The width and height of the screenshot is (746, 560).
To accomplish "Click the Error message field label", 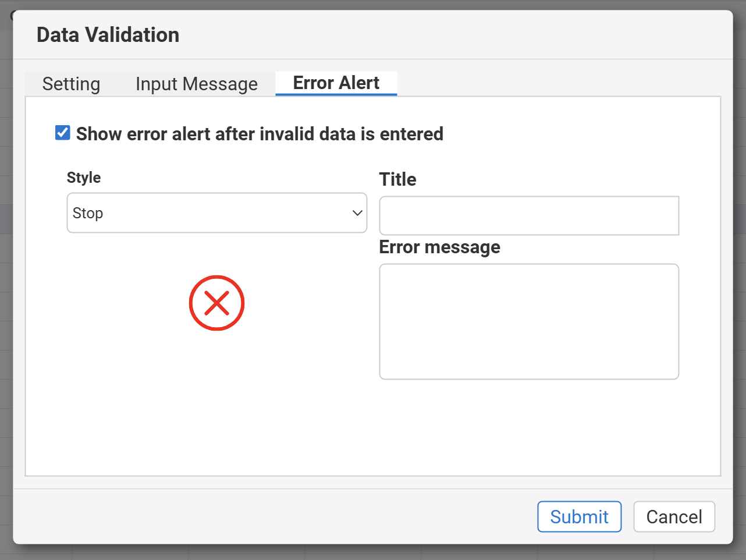I will click(x=439, y=247).
